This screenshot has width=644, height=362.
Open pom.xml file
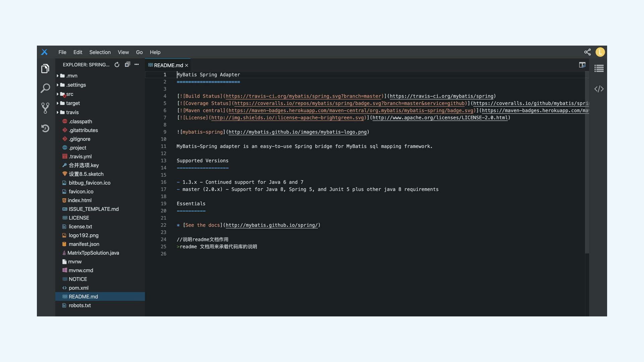[100, 288]
